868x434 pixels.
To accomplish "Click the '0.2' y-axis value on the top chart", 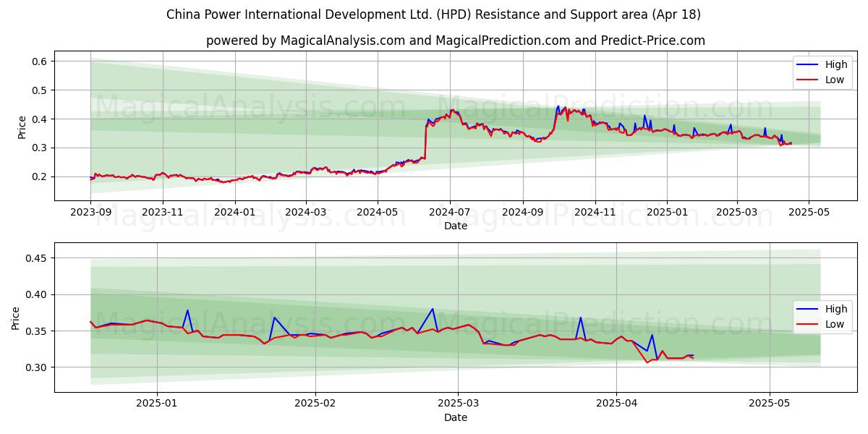I will click(x=41, y=176).
